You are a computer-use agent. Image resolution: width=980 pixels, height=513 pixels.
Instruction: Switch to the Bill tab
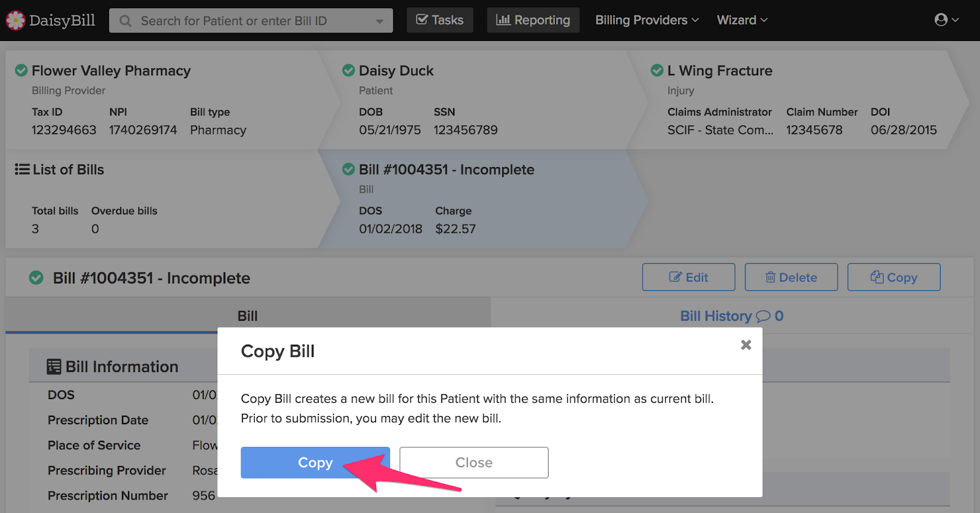pos(247,316)
